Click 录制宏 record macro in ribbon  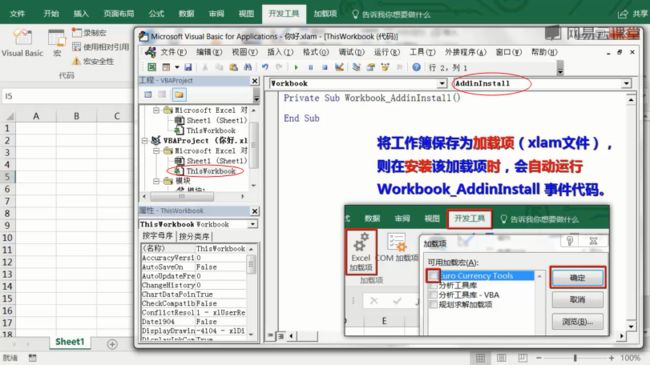(89, 32)
